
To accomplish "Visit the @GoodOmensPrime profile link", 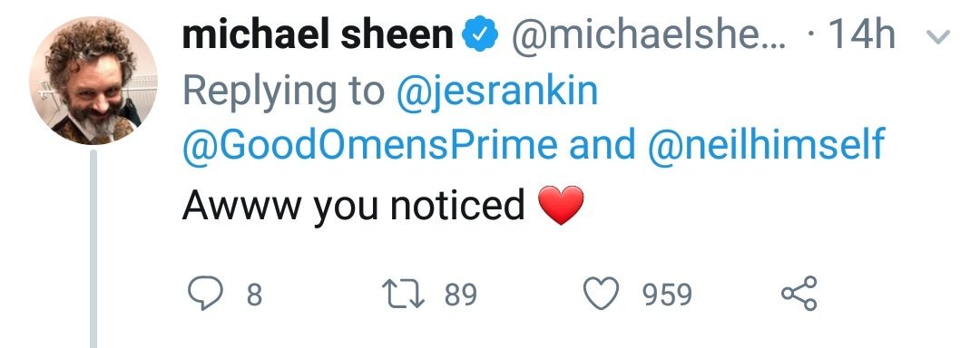I will pos(369,145).
